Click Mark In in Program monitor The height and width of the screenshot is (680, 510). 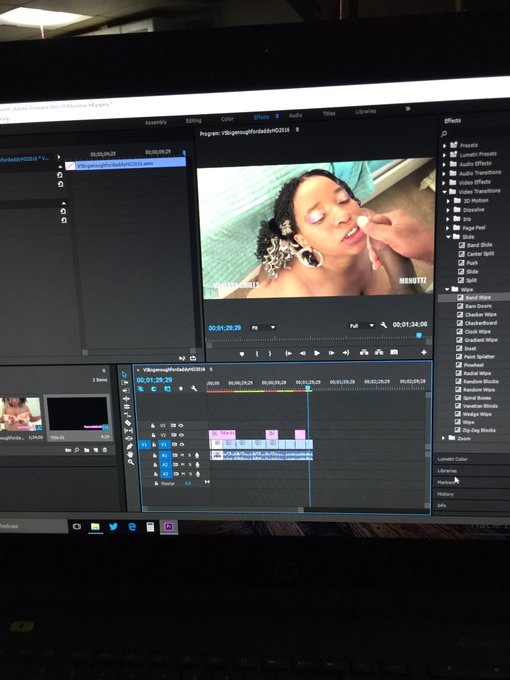pos(257,354)
